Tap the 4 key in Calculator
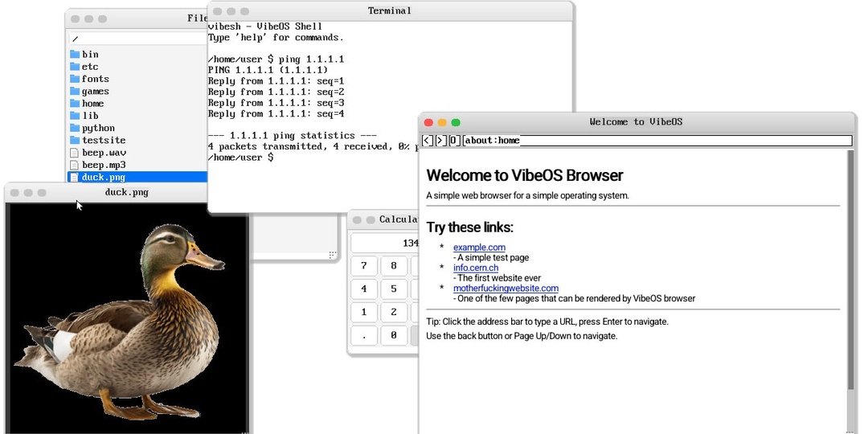This screenshot has width=868, height=434. tap(364, 289)
